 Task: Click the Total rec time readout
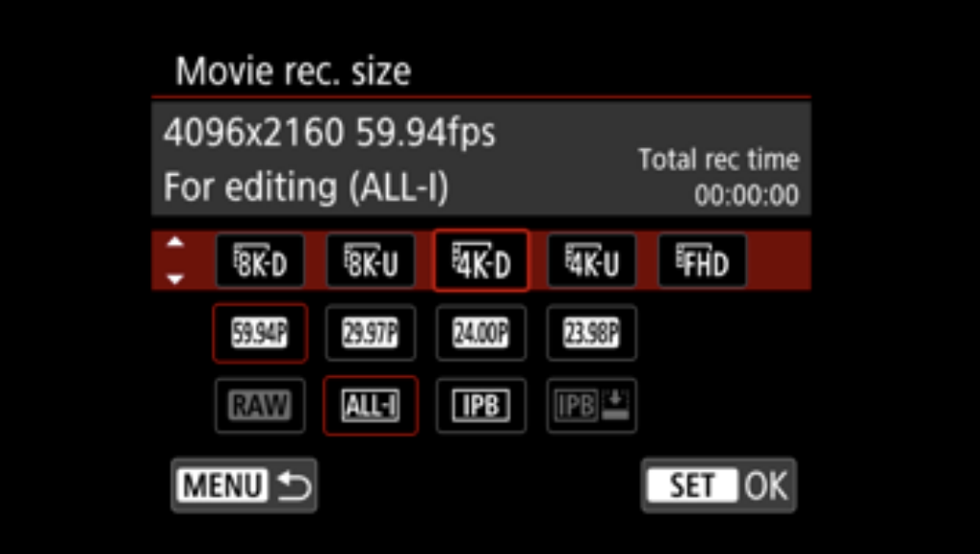click(719, 178)
